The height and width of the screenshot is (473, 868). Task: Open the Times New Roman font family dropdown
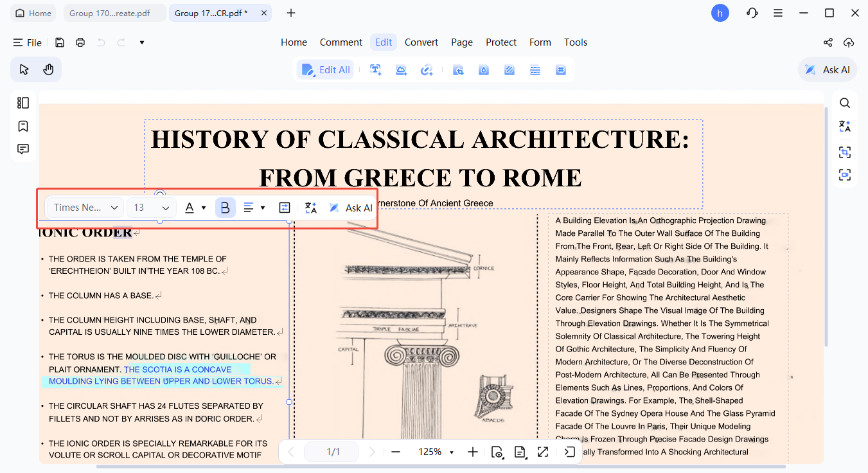(x=84, y=207)
